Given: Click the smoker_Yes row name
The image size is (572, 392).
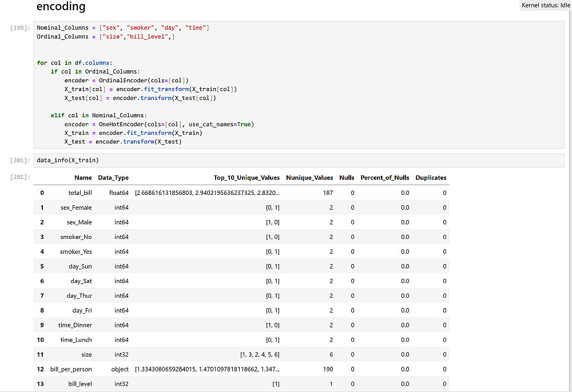Looking at the screenshot, I should (76, 252).
